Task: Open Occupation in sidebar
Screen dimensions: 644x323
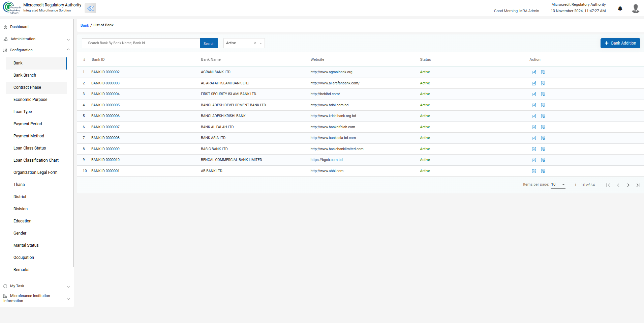Action: click(x=36, y=258)
